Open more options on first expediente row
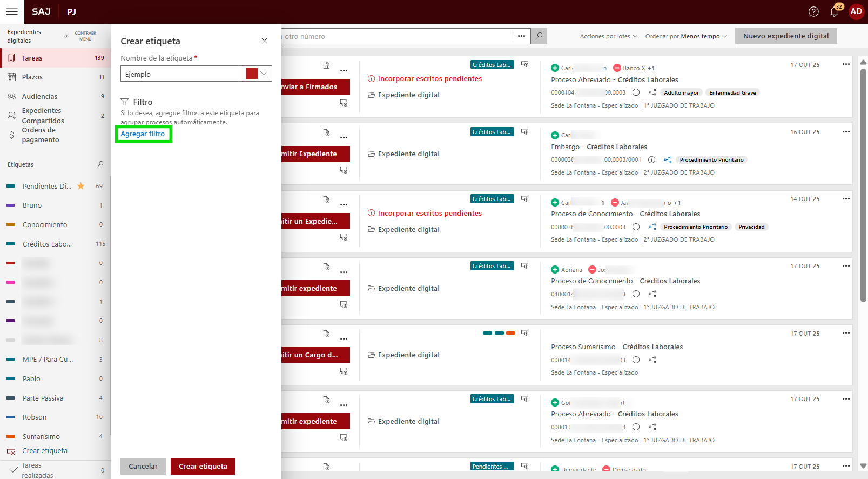Image resolution: width=868 pixels, height=479 pixels. pos(846,64)
